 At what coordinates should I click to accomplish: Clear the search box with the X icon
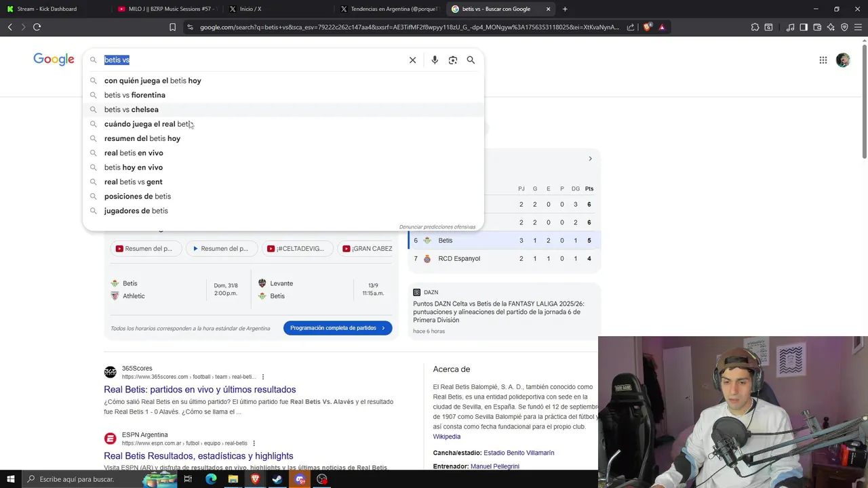coord(412,60)
